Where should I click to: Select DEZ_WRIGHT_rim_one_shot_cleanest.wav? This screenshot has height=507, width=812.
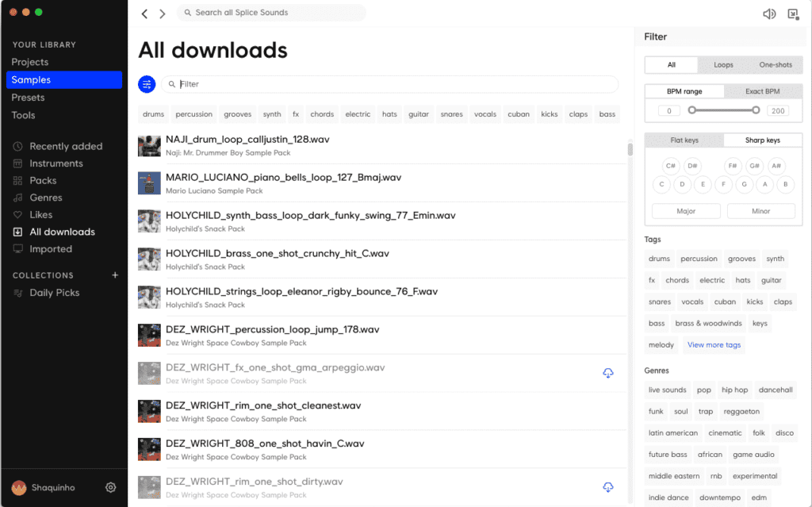click(x=382, y=412)
